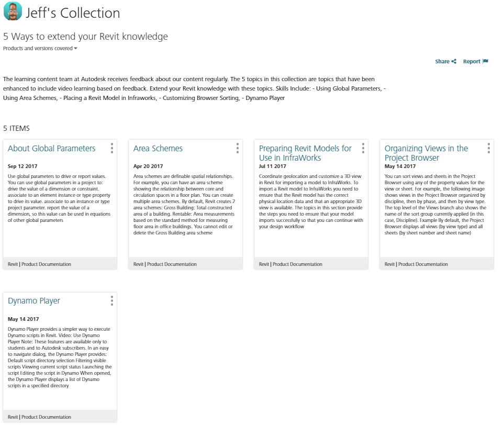The image size is (504, 425).
Task: Open Organizing Views in the Project Browser
Action: 426,153
